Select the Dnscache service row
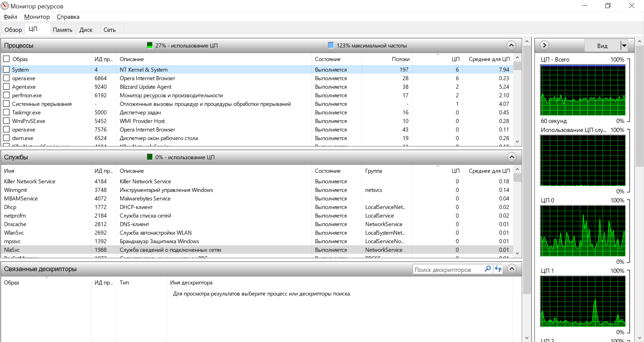Viewport: 644px width, 342px height. 257,224
